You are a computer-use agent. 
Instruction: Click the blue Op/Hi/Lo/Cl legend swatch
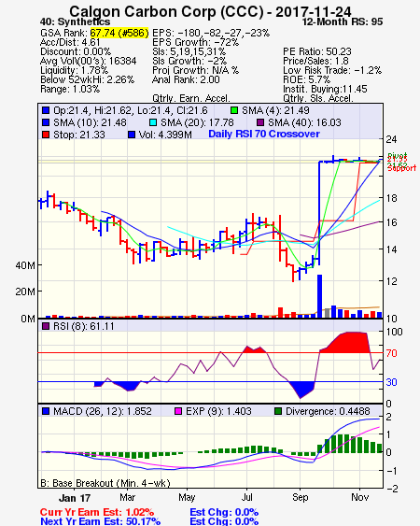click(46, 110)
